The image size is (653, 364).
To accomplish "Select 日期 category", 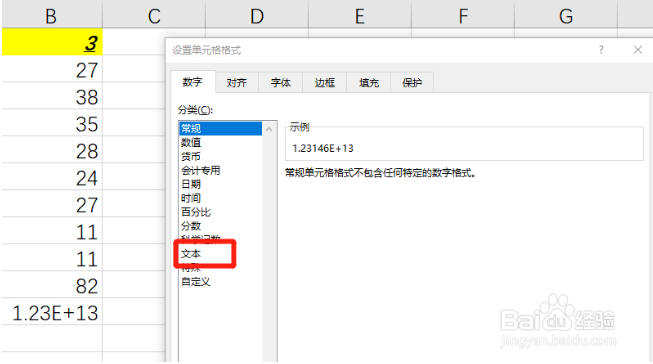I will point(191,184).
